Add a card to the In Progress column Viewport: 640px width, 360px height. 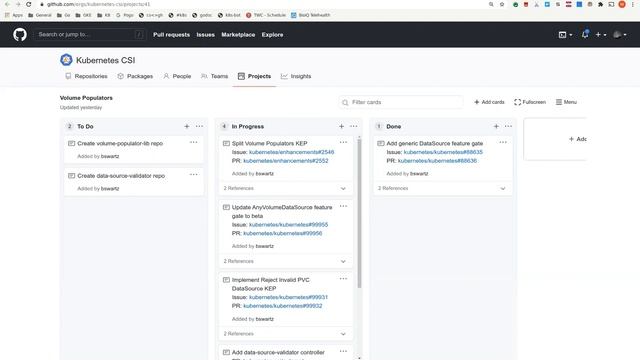point(341,127)
